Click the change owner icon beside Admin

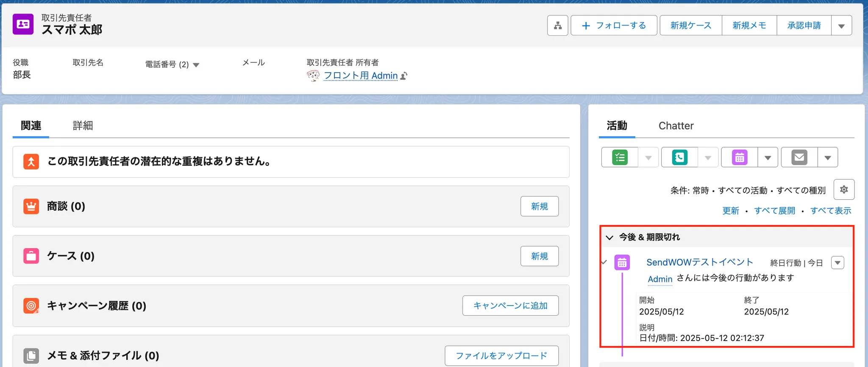[404, 76]
